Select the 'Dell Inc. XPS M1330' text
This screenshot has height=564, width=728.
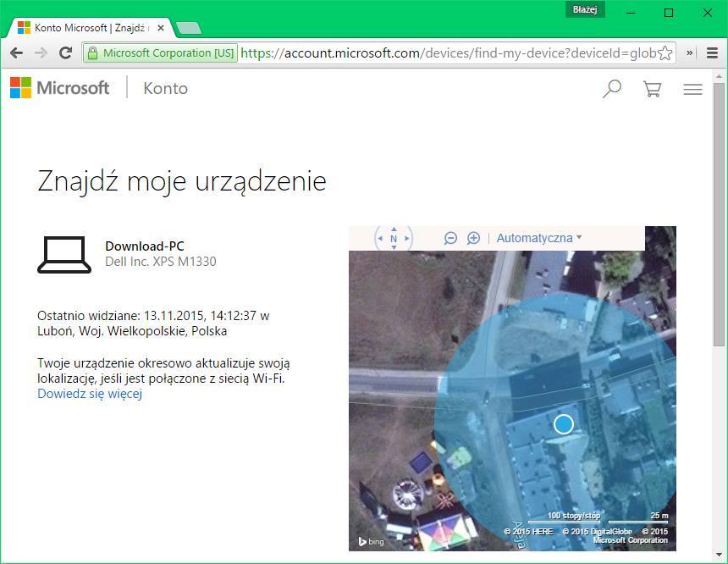(x=161, y=262)
